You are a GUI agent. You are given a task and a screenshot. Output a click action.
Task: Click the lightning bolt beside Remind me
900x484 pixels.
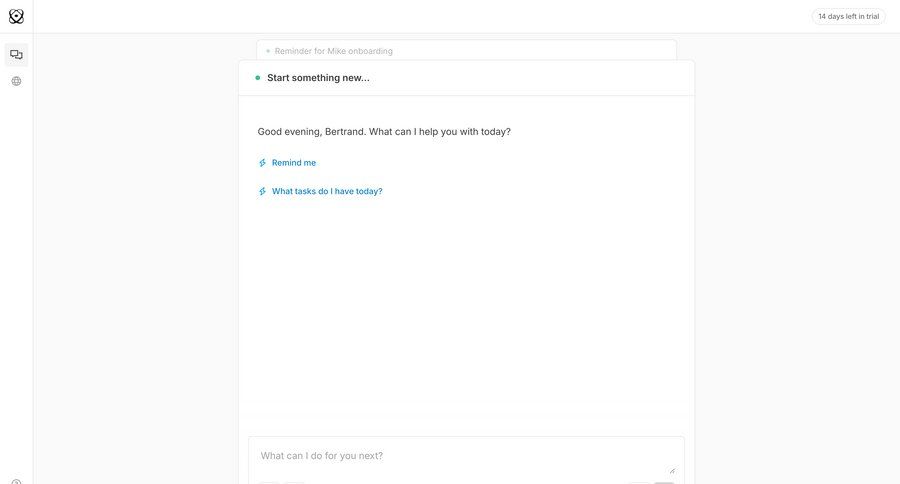[x=263, y=163]
